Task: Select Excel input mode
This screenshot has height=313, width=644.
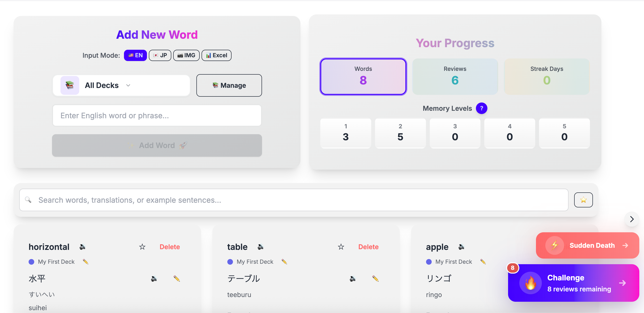Action: [217, 55]
